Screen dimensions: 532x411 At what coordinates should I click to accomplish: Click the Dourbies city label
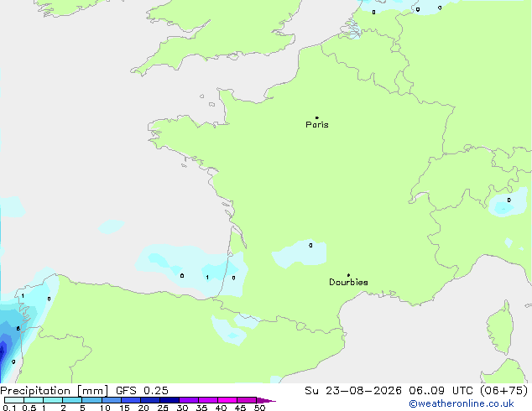[348, 282]
